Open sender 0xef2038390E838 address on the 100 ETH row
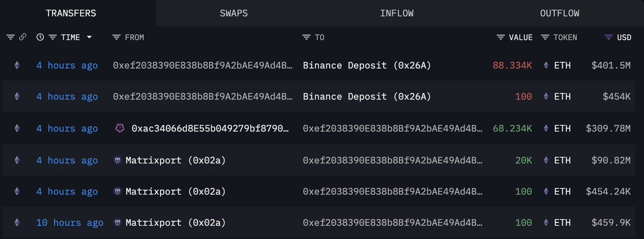The width and height of the screenshot is (644, 239). [x=203, y=97]
